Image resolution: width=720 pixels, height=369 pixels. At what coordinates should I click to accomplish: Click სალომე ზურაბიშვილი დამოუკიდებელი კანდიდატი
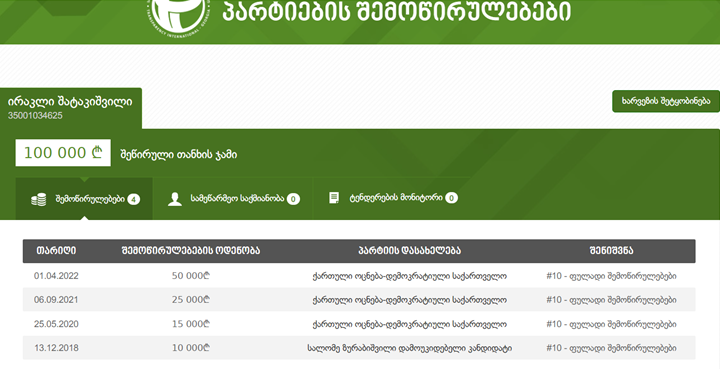pyautogui.click(x=409, y=348)
